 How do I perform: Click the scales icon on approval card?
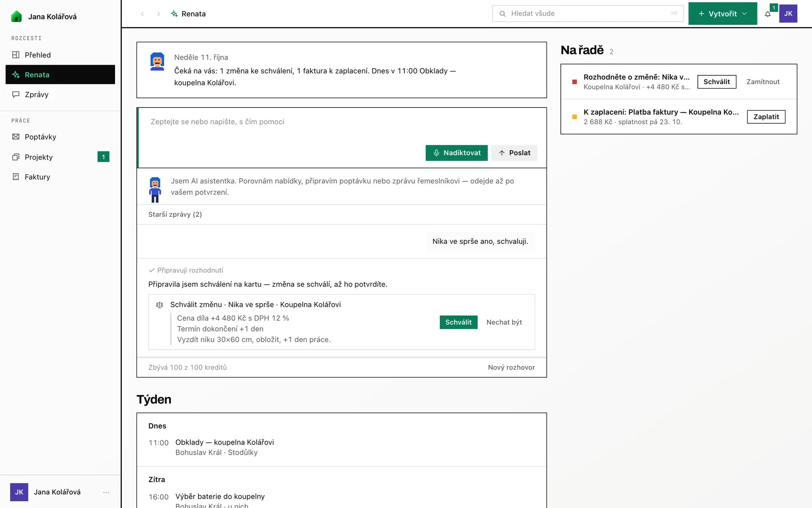coord(159,305)
